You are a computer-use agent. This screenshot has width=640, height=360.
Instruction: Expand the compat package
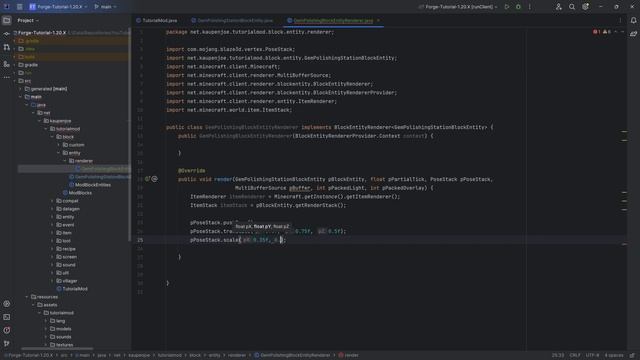pos(52,201)
